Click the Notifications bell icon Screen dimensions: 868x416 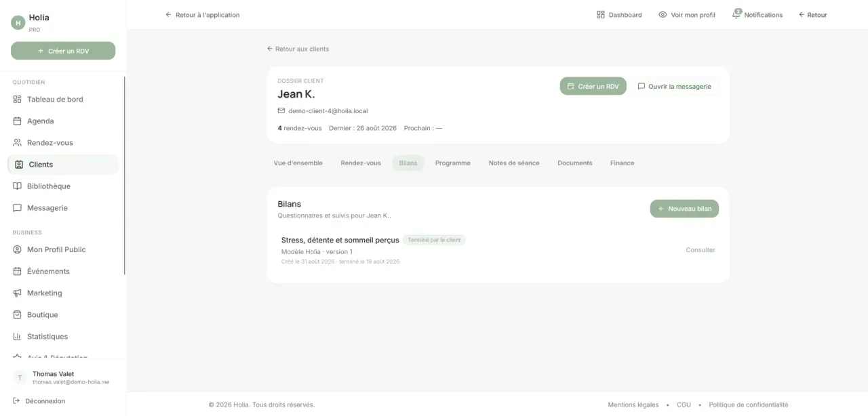736,15
